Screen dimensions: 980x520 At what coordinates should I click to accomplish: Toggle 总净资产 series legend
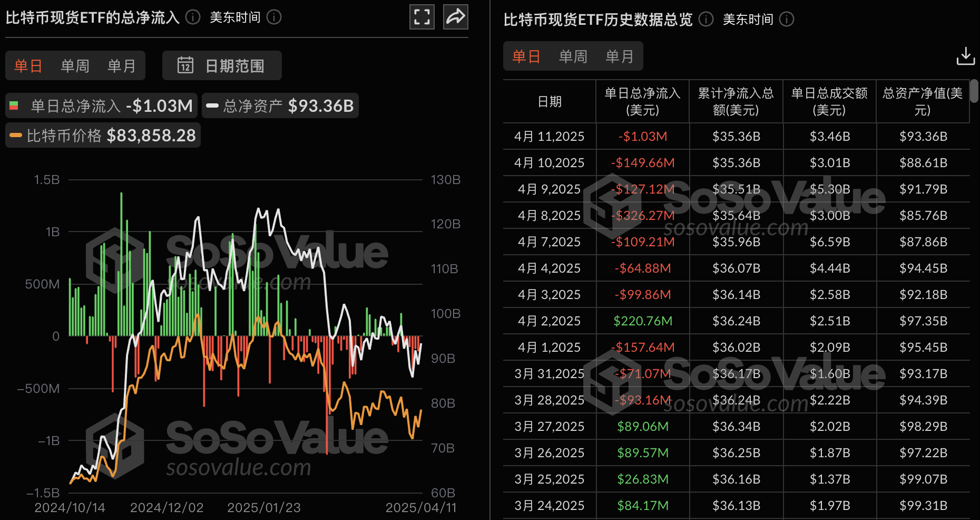click(x=280, y=105)
